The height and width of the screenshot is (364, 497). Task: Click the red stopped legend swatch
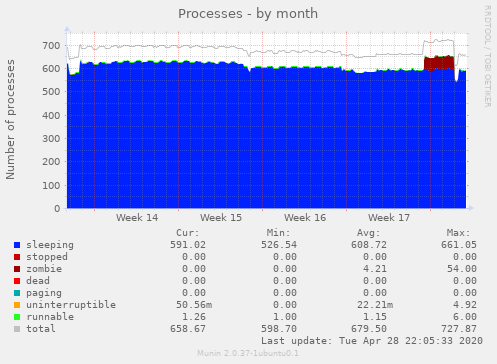point(17,257)
